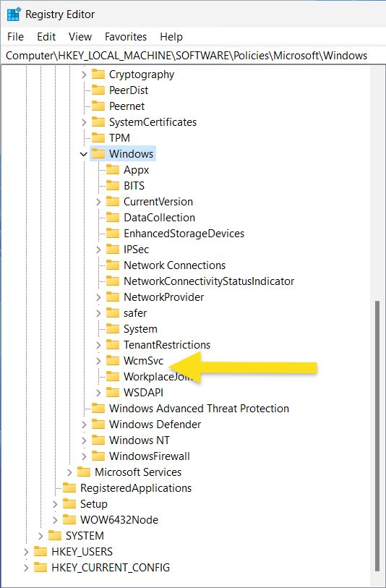Select the WcmSvc folder icon
Image resolution: width=386 pixels, height=588 pixels.
[113, 360]
